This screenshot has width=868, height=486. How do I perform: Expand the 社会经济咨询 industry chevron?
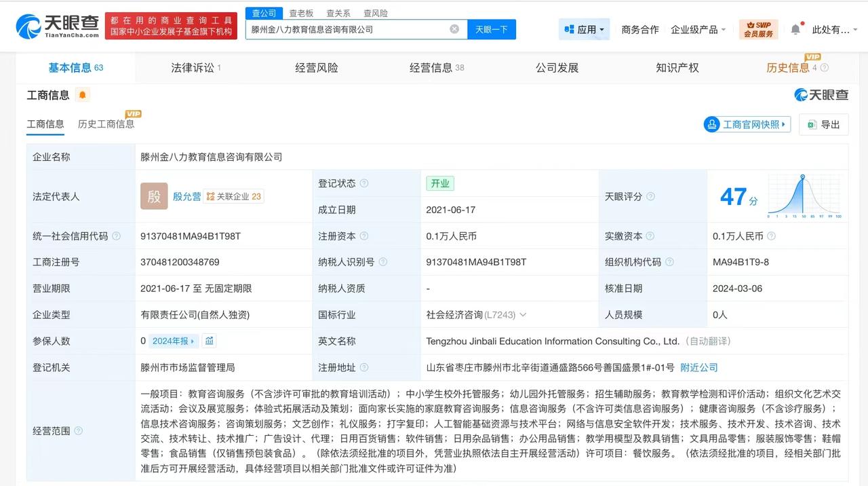(x=522, y=315)
